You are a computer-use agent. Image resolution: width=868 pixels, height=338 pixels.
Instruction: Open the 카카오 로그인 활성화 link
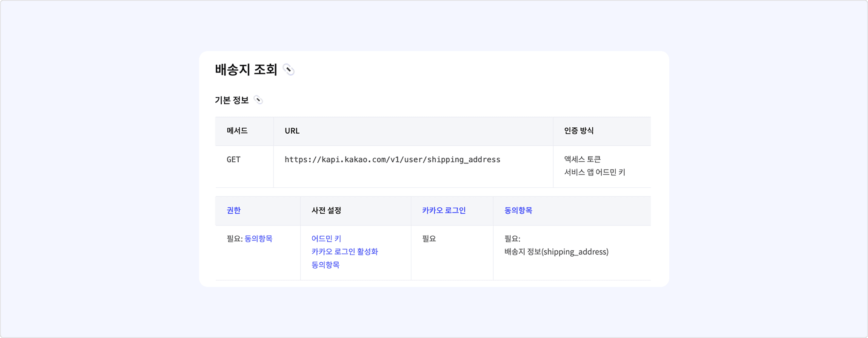[x=344, y=252]
